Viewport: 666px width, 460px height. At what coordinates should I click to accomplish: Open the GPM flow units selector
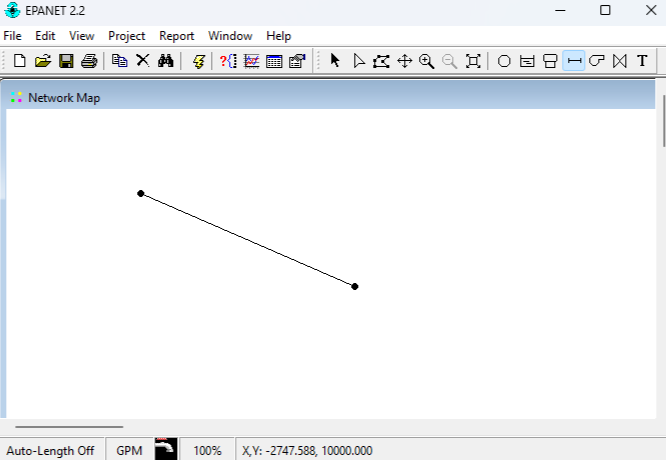pyautogui.click(x=129, y=450)
